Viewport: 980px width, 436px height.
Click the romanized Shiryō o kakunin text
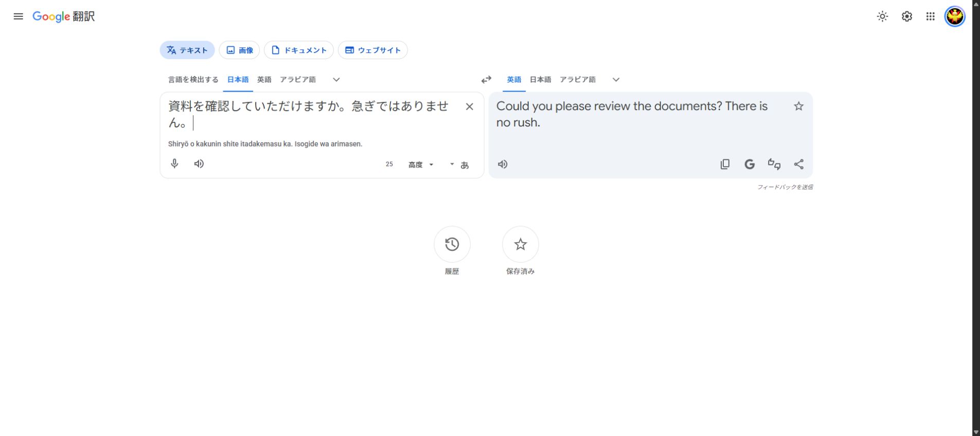(265, 144)
